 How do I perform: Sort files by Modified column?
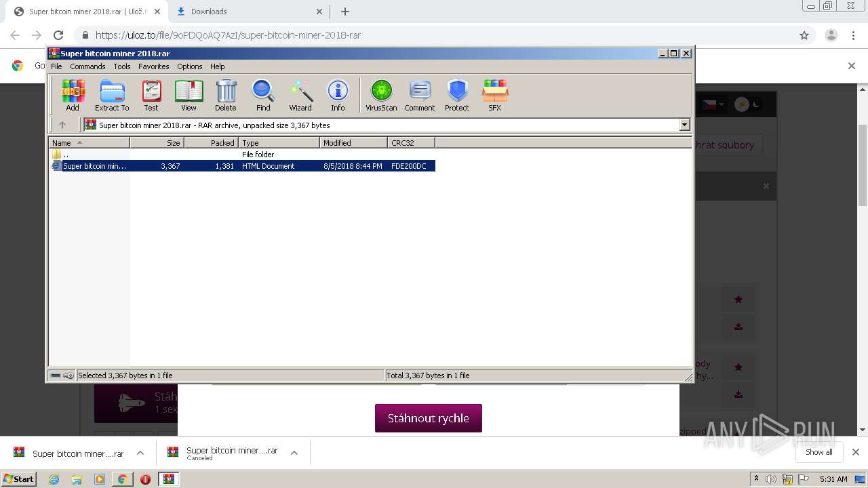[353, 142]
